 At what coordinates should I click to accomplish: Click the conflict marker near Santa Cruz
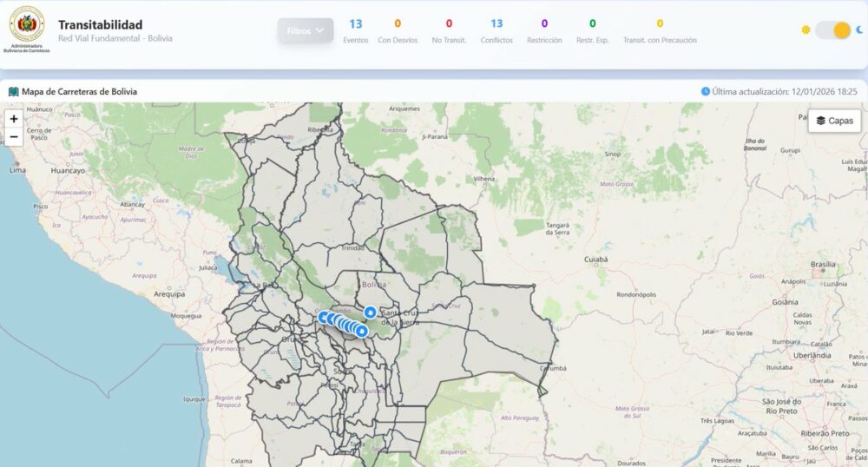(371, 312)
